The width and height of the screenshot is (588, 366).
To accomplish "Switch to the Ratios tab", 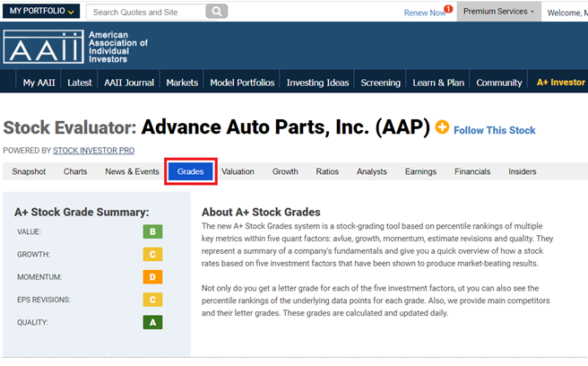I will pyautogui.click(x=327, y=171).
